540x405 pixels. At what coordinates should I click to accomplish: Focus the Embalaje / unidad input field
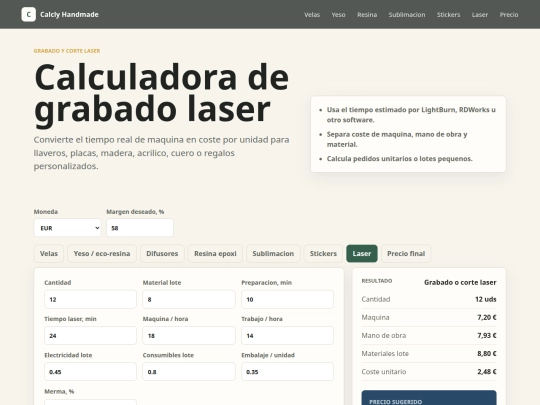(x=287, y=372)
